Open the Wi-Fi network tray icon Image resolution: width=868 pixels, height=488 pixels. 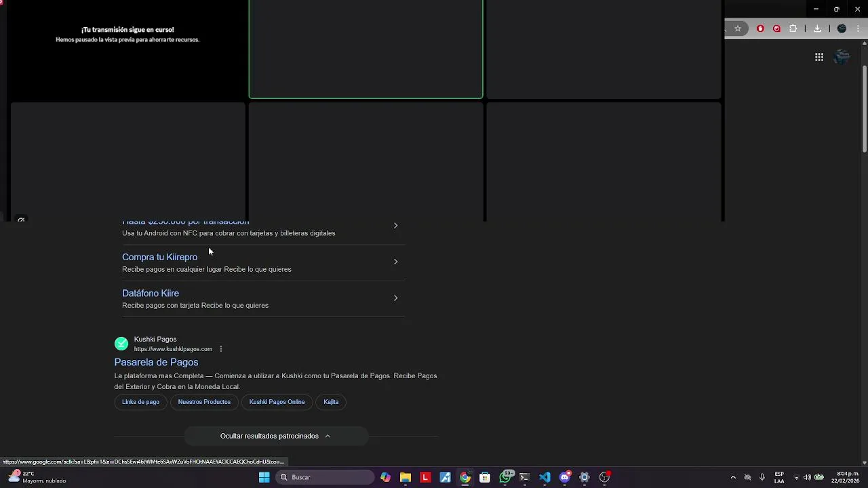click(x=797, y=477)
